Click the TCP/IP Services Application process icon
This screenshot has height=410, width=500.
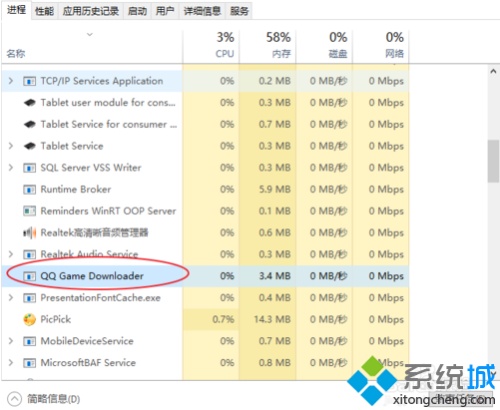coord(29,81)
